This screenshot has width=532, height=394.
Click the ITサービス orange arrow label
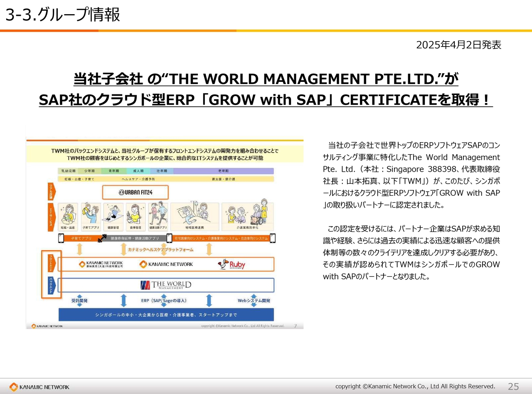52,217
